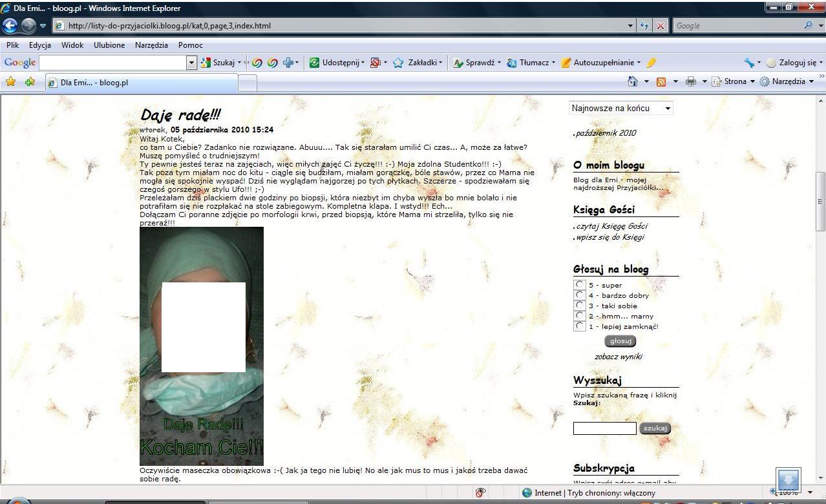
Task: Open zoom level dropdown at 100%
Action: [810, 493]
